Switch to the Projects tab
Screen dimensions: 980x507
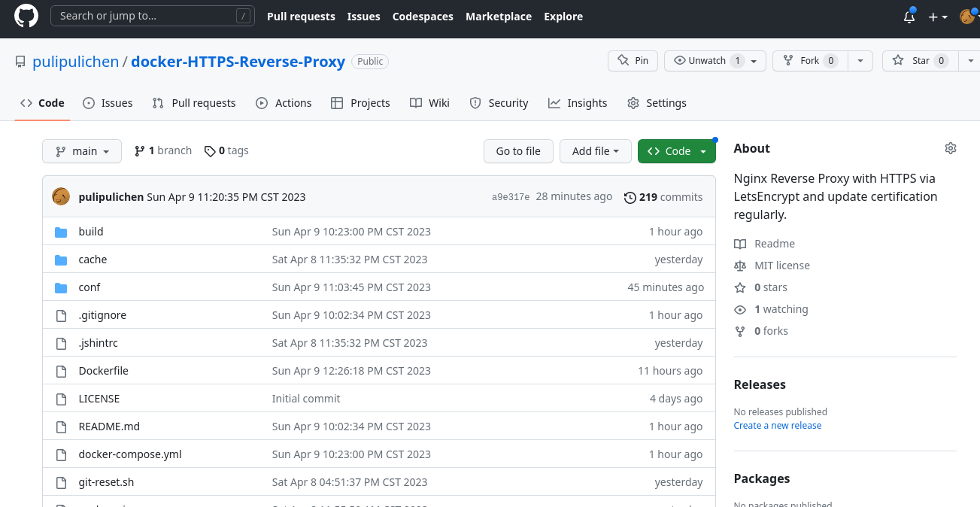click(x=360, y=103)
